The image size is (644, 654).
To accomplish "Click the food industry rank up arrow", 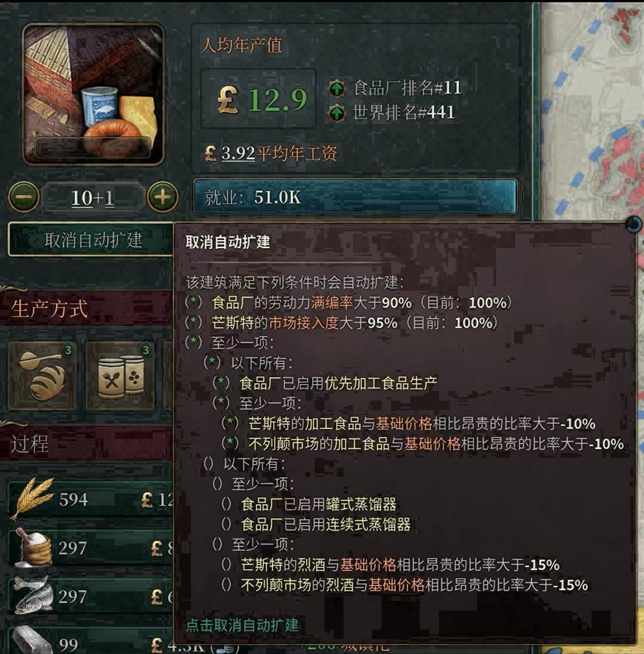I will pyautogui.click(x=336, y=88).
